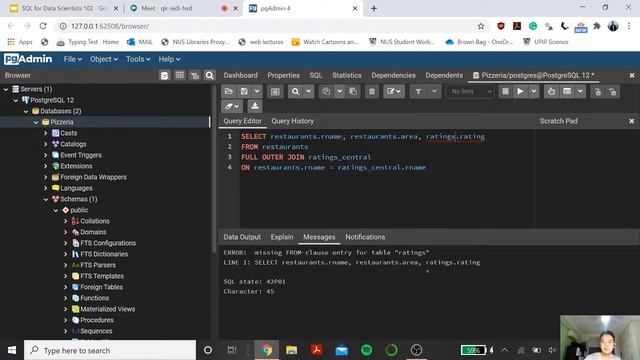Click the Search Objects icon in Browser panel

coord(209,76)
